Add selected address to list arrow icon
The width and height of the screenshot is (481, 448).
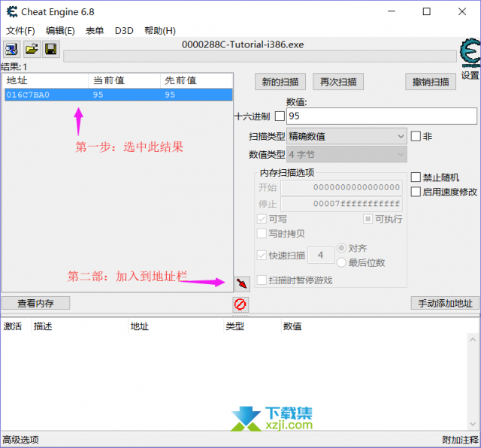coord(242,284)
